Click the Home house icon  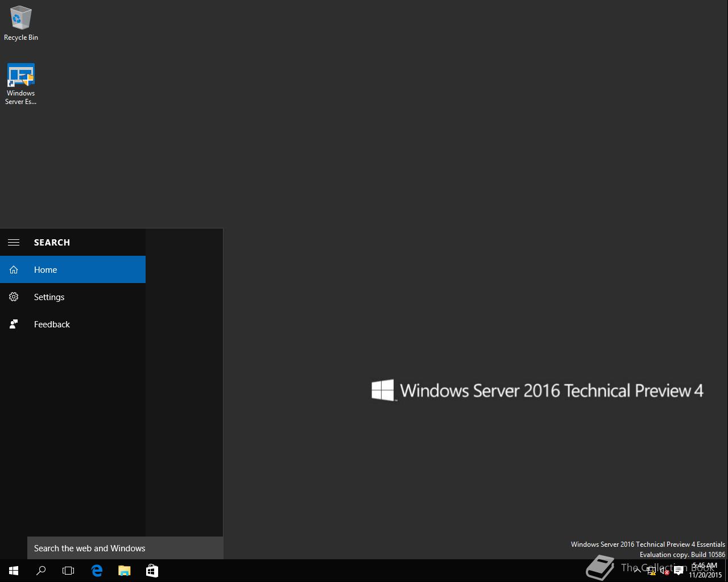pos(14,269)
